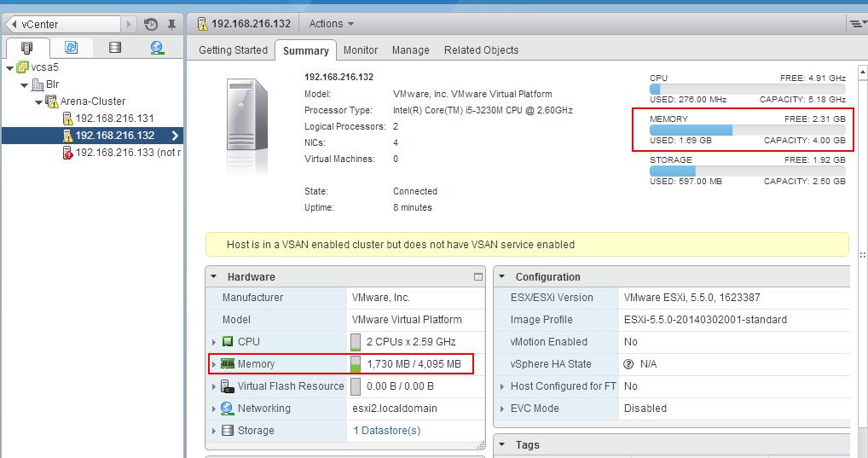Open the 1 Datastore(s) link
Screen dimensions: 868x458
(387, 431)
